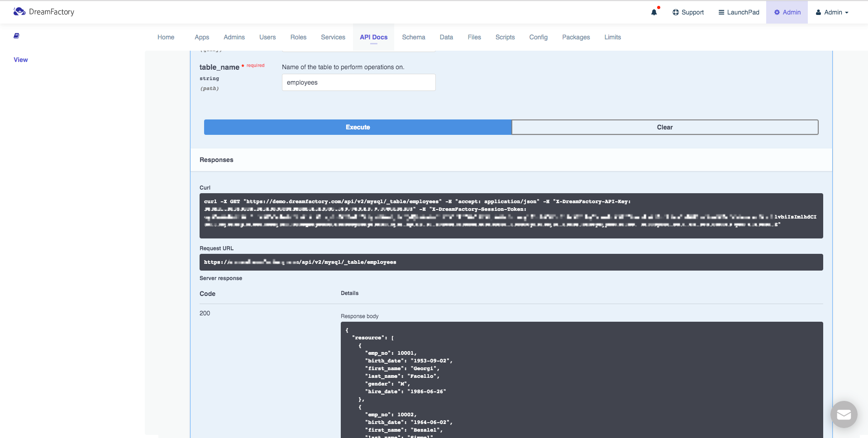868x438 pixels.
Task: Switch to the Limits tab
Action: 613,37
